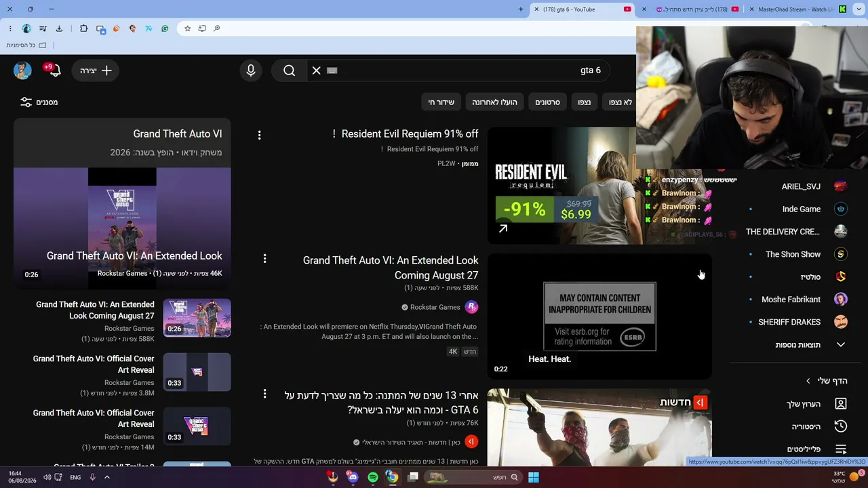
Task: Select the 'שידור חי' filter chip
Action: coord(441,102)
